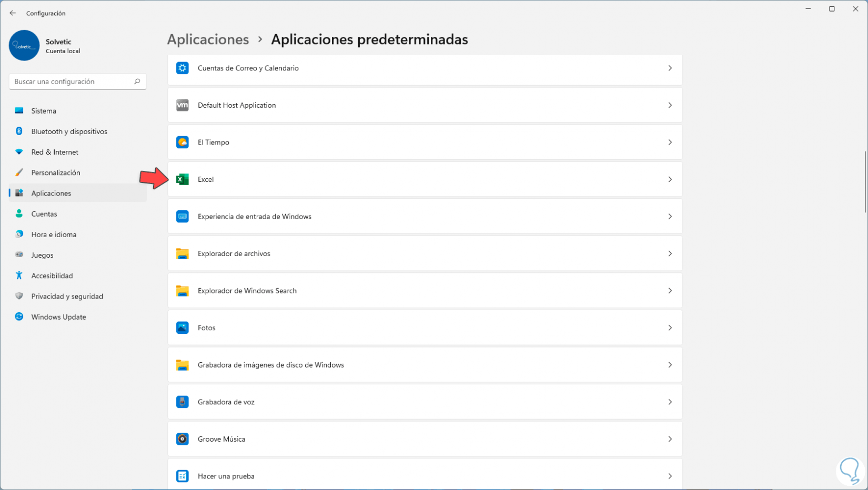Image resolution: width=868 pixels, height=490 pixels.
Task: Click the Aplicaciones breadcrumb link
Action: point(208,39)
